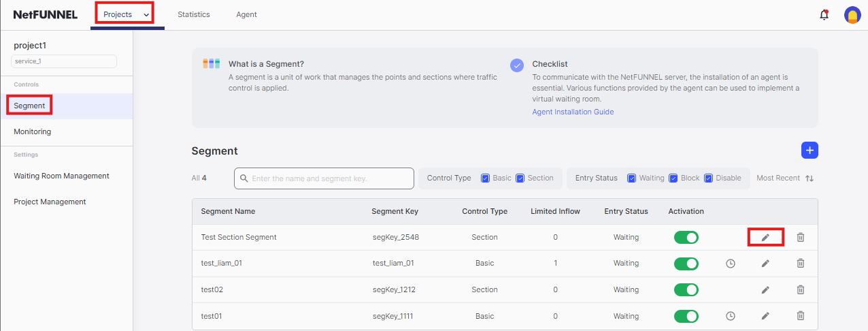
Task: Uncheck the Block entry status checkbox
Action: click(x=673, y=178)
